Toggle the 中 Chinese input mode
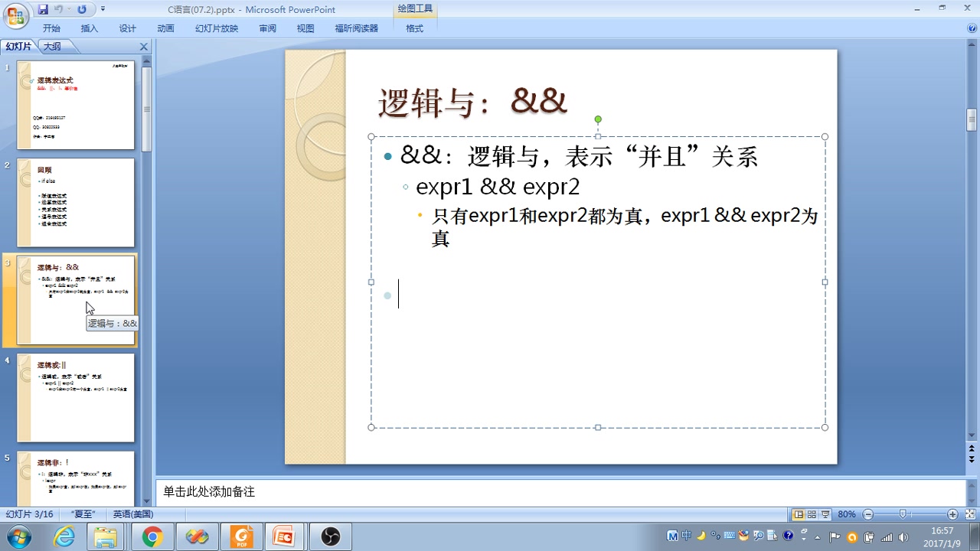The width and height of the screenshot is (980, 551). [x=687, y=536]
